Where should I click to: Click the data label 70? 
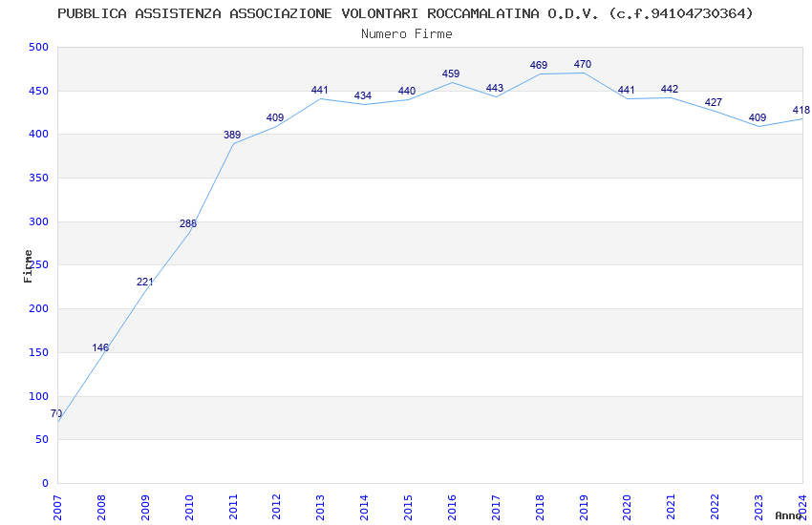pyautogui.click(x=56, y=413)
